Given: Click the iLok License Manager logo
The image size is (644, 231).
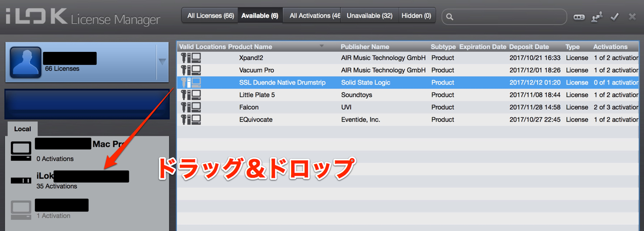Looking at the screenshot, I should [83, 17].
